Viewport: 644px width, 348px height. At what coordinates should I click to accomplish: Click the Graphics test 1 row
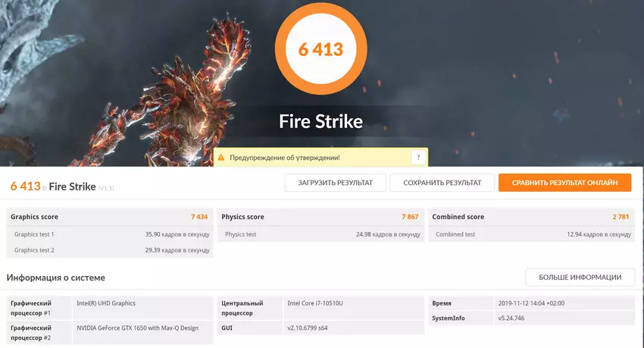(x=110, y=234)
